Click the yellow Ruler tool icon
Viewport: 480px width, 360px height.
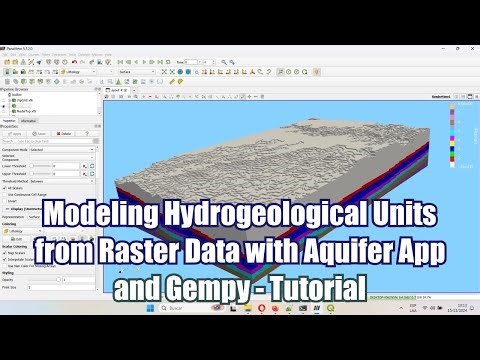(172, 81)
